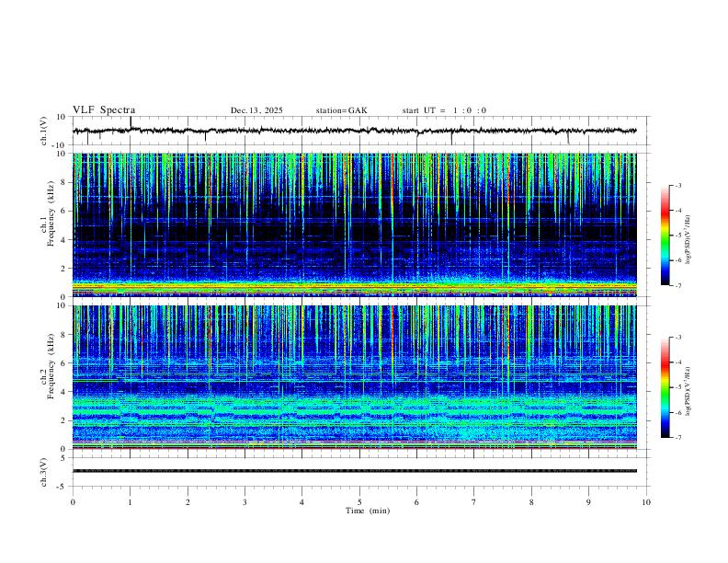The height and width of the screenshot is (563, 728).
Task: Click time axis tick label "6"
Action: (416, 502)
